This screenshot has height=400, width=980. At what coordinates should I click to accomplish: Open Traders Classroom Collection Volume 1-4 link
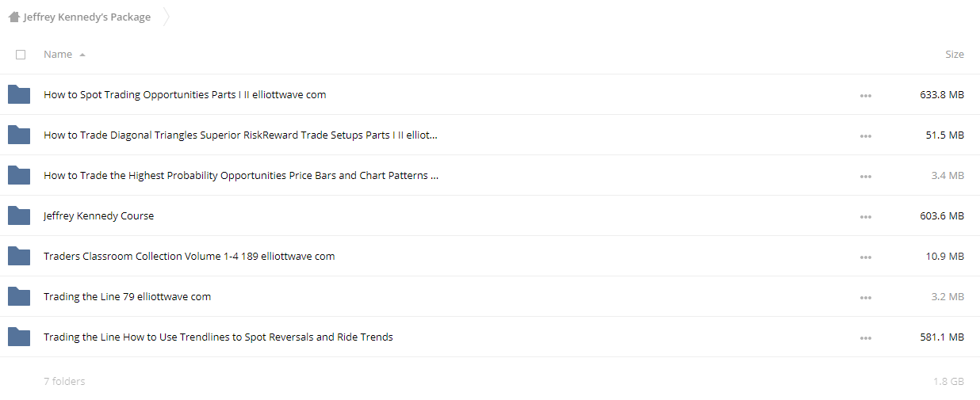(x=189, y=256)
